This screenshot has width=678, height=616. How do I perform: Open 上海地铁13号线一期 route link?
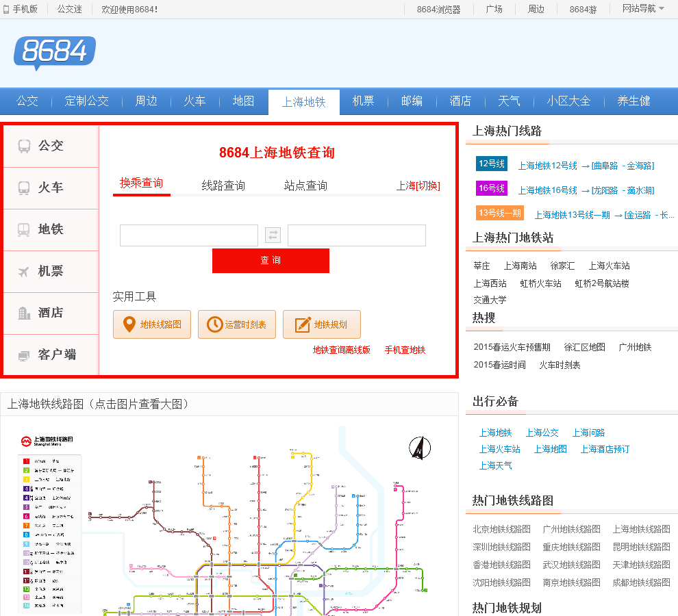click(605, 216)
